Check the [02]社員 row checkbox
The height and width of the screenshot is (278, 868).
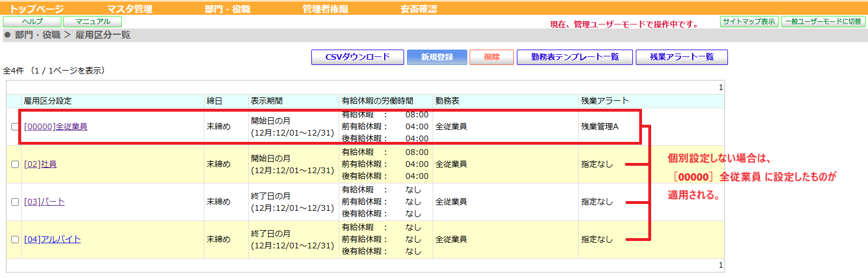(15, 165)
